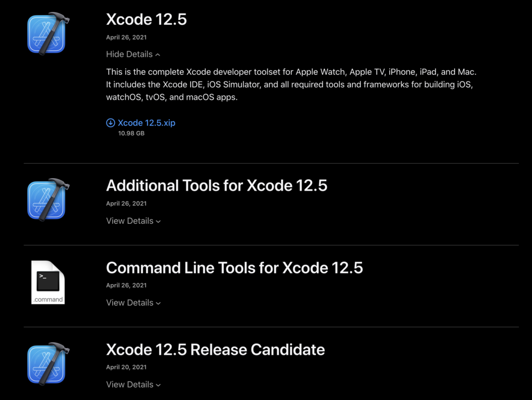Click the Additional Tools for Xcode 12.5 heading
The image size is (532, 400).
coord(217,185)
